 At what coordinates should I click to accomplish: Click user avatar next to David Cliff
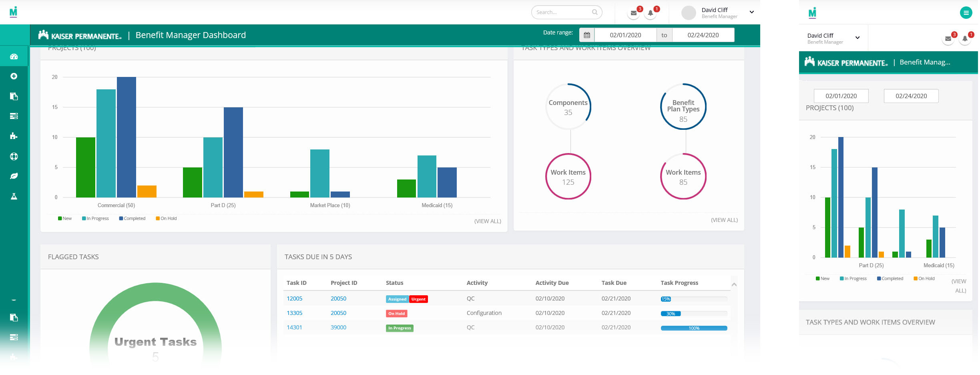point(689,12)
